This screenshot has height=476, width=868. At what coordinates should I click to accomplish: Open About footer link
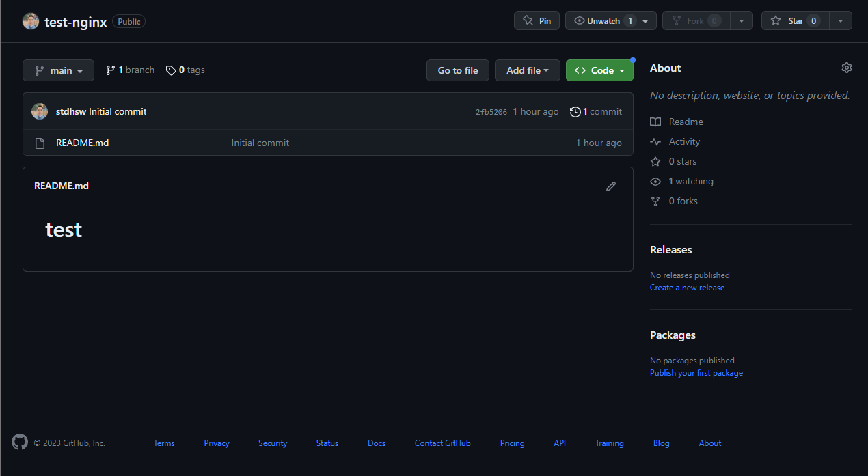coord(710,443)
